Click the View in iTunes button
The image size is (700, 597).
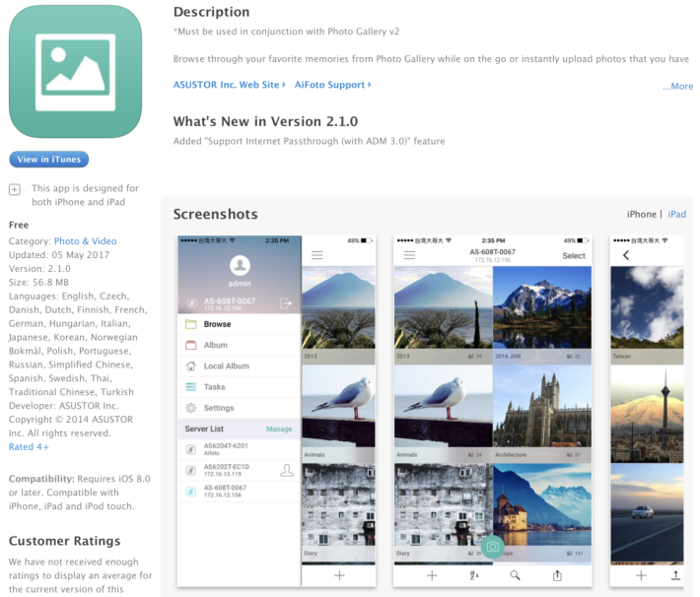[49, 160]
